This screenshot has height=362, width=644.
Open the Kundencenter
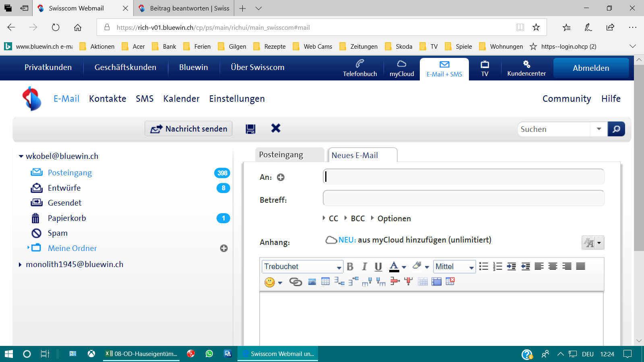click(x=526, y=68)
